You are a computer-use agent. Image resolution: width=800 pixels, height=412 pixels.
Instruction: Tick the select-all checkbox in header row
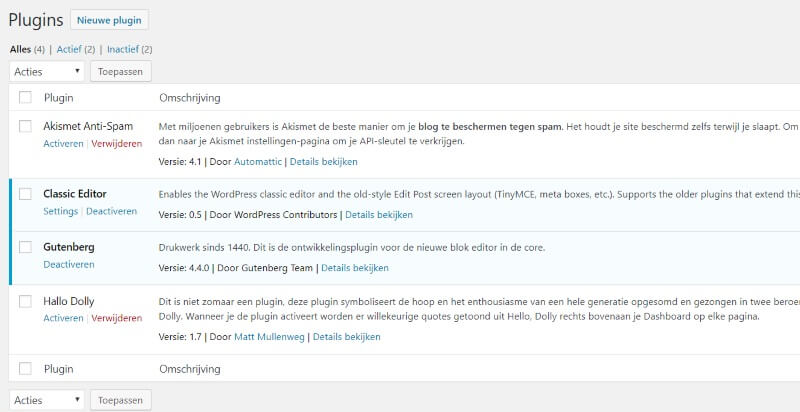26,97
